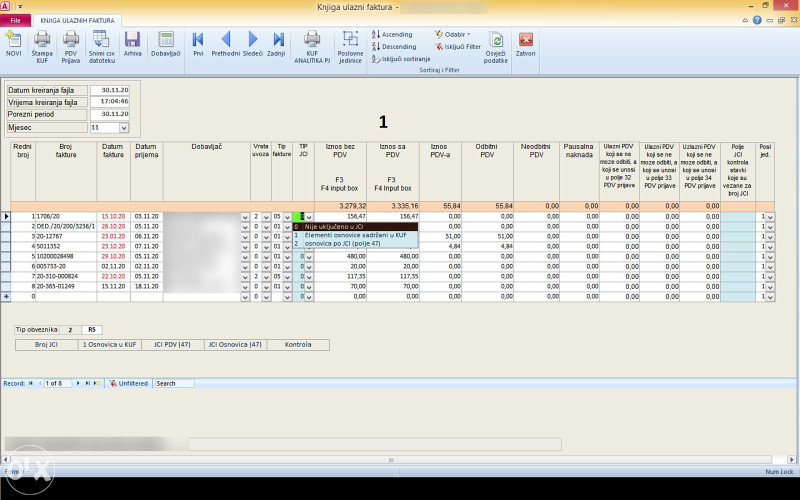Viewport: 800px width, 500px height.
Task: Click invoice number cell 20-310-000824
Action: [x=66, y=277]
